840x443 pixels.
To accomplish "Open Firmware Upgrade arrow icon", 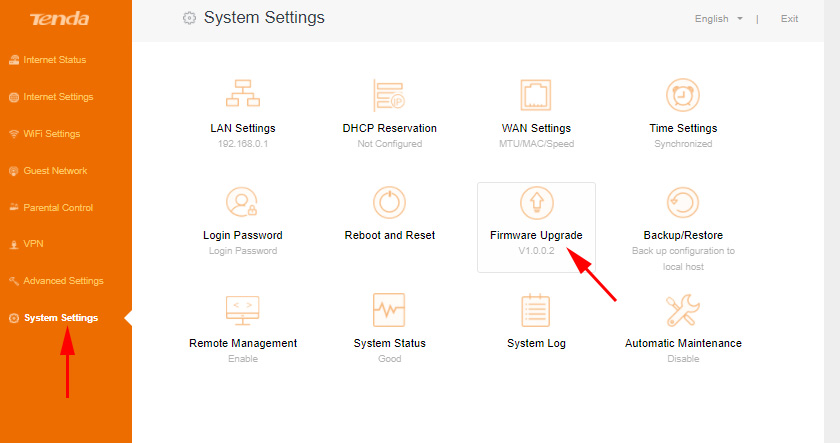I will click(536, 203).
